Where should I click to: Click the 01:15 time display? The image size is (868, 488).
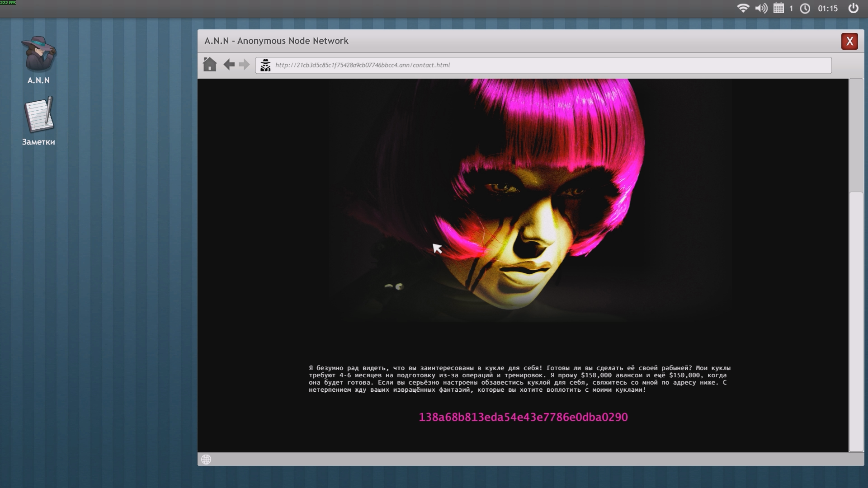point(827,8)
